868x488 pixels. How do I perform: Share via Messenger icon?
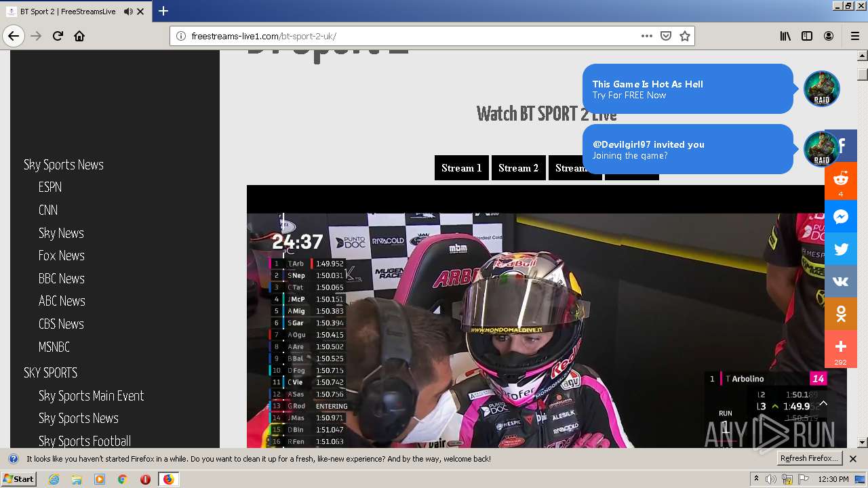coord(841,217)
